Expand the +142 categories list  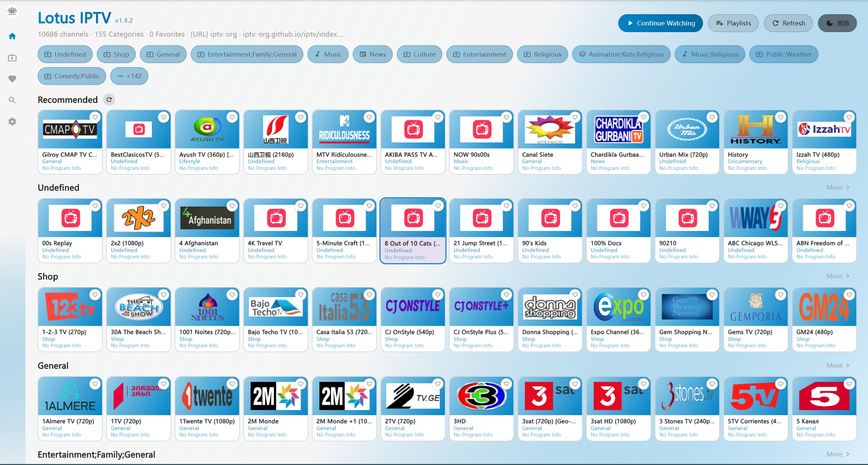129,76
